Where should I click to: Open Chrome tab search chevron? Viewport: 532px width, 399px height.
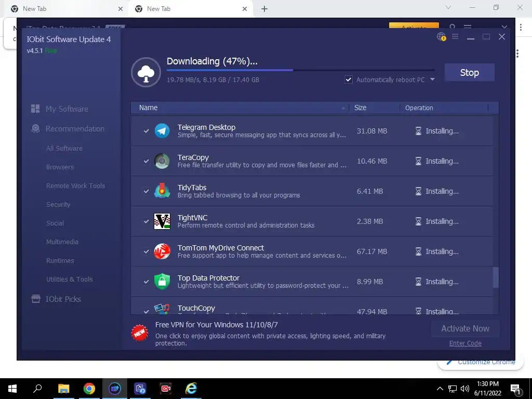click(448, 7)
